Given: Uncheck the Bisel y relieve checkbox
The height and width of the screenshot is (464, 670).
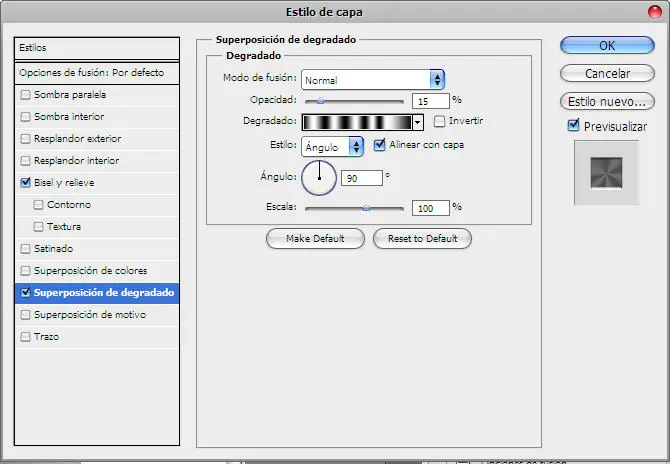Looking at the screenshot, I should point(26,182).
